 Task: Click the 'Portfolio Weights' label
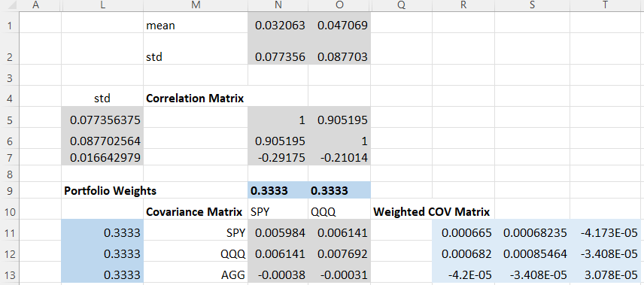point(110,191)
